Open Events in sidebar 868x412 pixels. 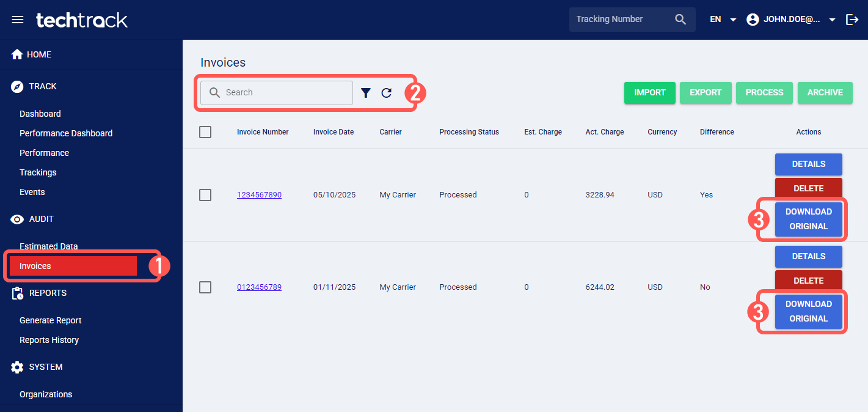tap(32, 192)
